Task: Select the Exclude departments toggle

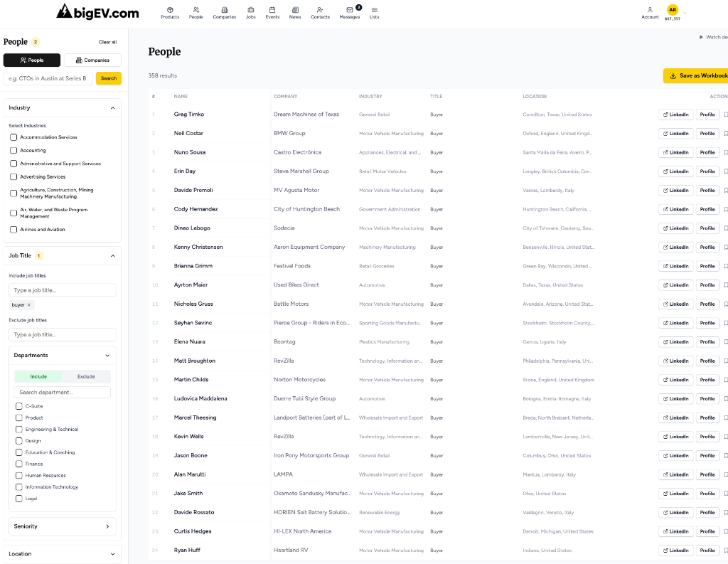Action: coord(86,377)
